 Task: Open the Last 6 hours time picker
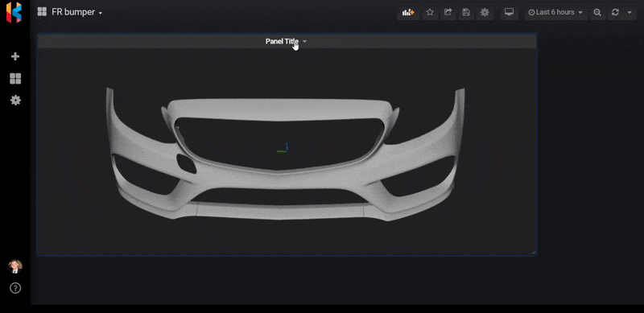[555, 12]
